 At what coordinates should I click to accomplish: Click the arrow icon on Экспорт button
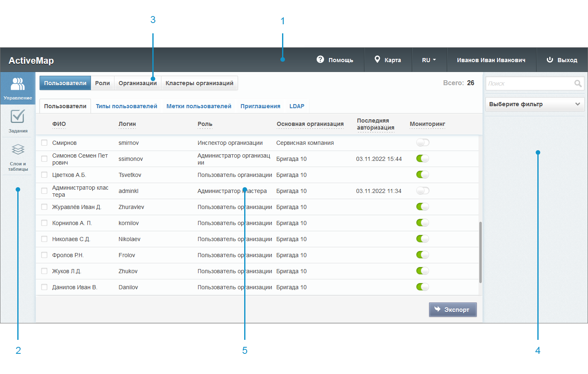tap(437, 309)
